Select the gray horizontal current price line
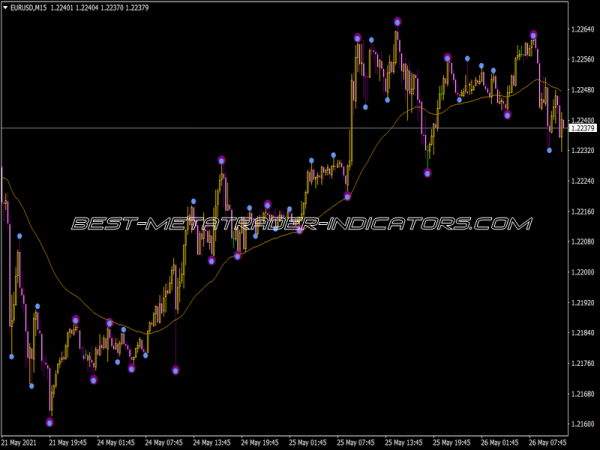The height and width of the screenshot is (450, 600). 150,128
